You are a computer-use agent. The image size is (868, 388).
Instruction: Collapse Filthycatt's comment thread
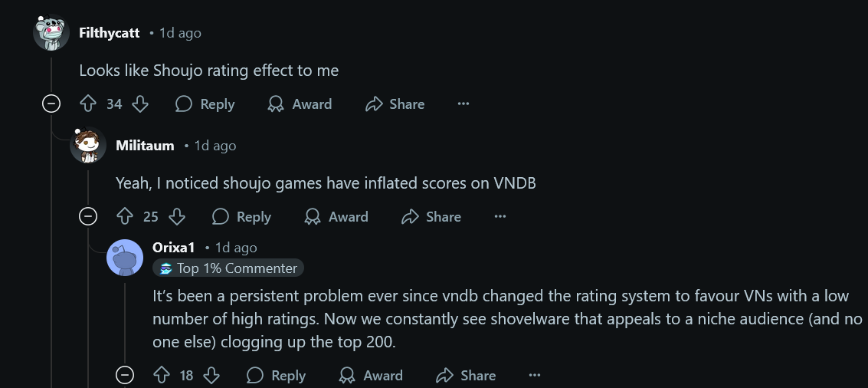coord(51,104)
